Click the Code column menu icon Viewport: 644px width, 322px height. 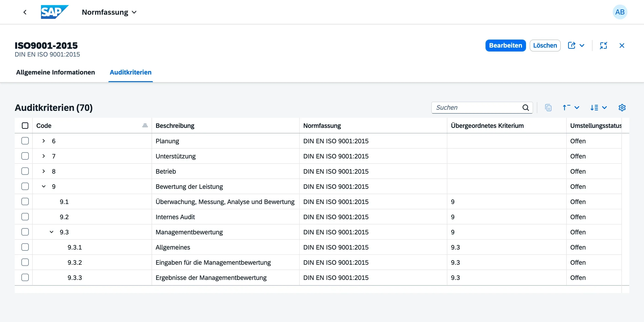tap(145, 126)
